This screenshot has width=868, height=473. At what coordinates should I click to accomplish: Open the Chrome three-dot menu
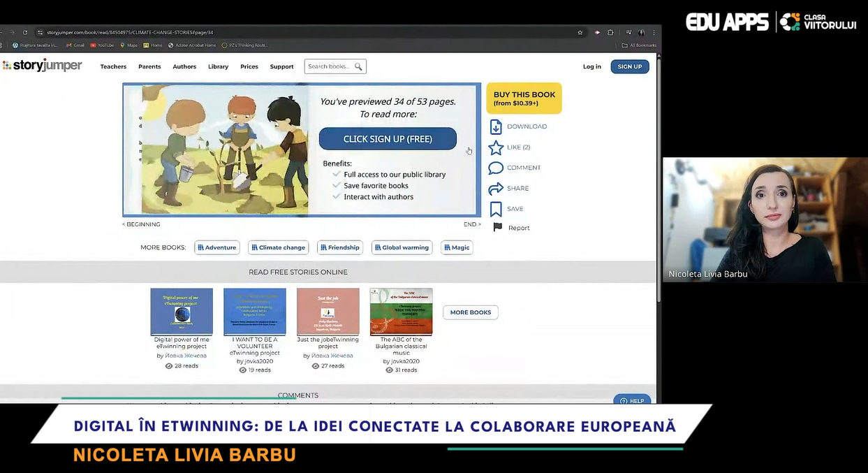coord(654,32)
